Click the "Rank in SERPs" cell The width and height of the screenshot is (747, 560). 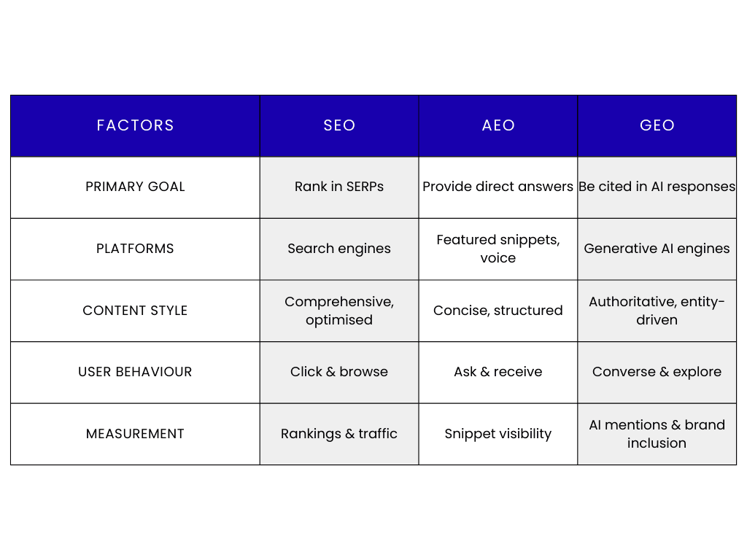click(339, 187)
